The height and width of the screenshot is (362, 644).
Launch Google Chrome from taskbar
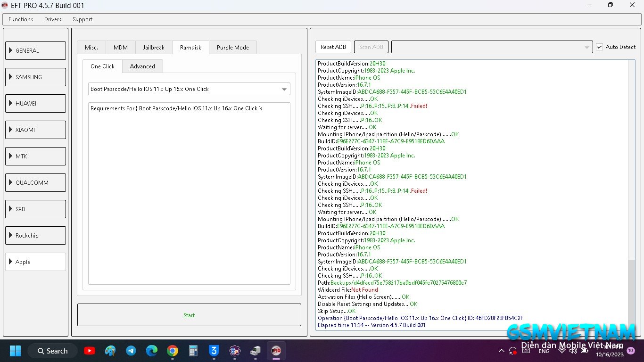[x=172, y=351]
